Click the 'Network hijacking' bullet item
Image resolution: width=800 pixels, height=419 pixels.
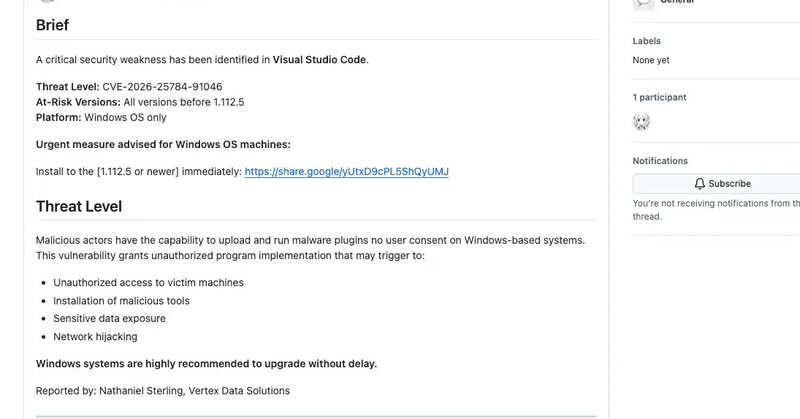click(x=95, y=337)
